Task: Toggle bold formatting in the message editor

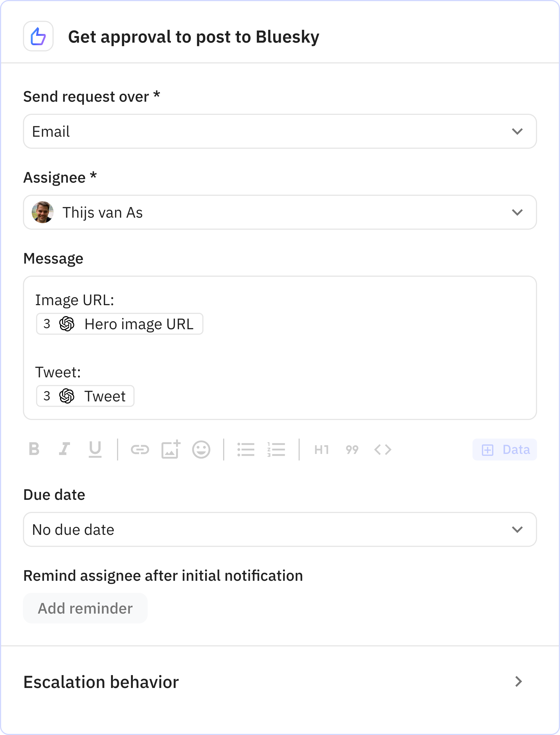Action: [x=34, y=449]
